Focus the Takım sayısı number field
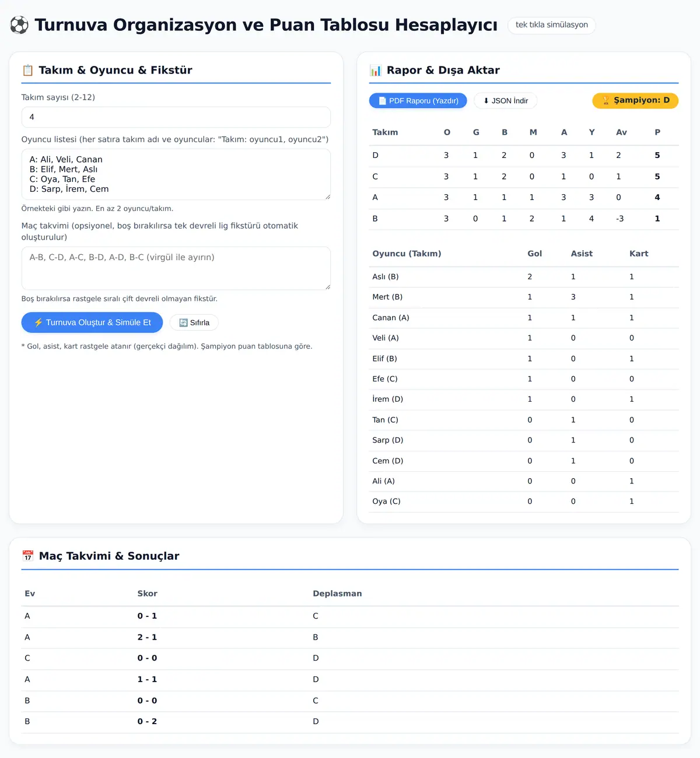Image resolution: width=700 pixels, height=758 pixels. [176, 117]
